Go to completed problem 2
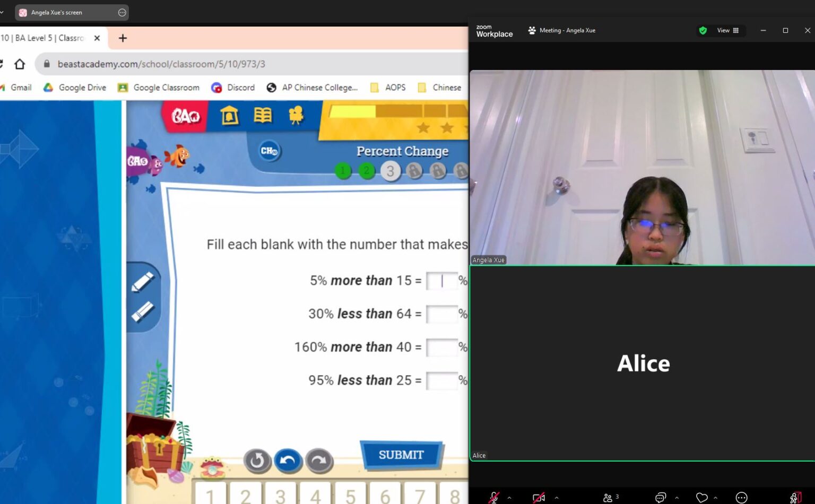Screen dimensions: 815x504 coord(367,171)
